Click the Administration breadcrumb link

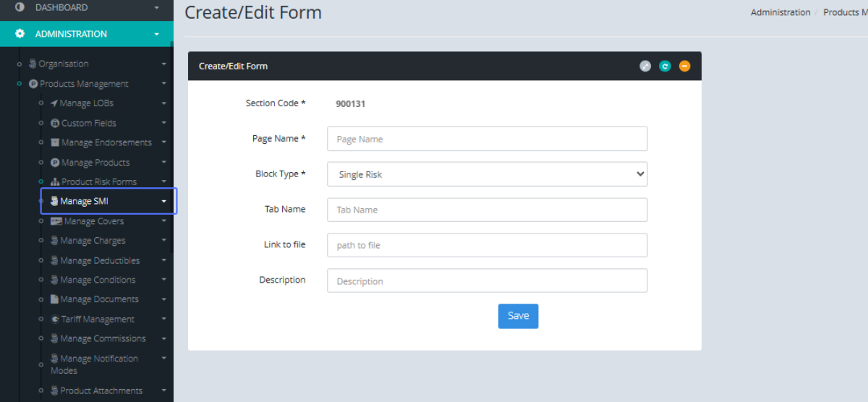pos(780,12)
